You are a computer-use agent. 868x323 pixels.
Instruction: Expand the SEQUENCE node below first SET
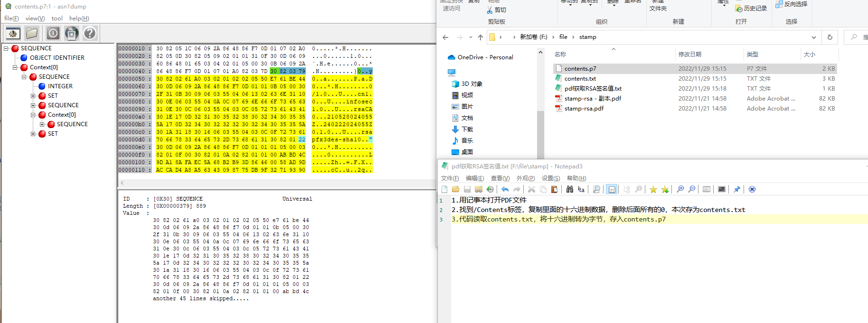tap(33, 105)
